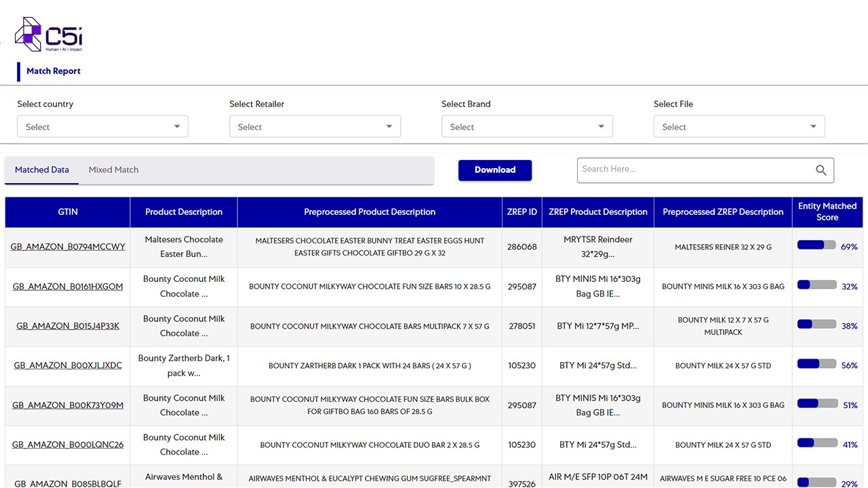Viewport: 868px width, 488px height.
Task: Click the C5i logo
Action: (x=48, y=35)
